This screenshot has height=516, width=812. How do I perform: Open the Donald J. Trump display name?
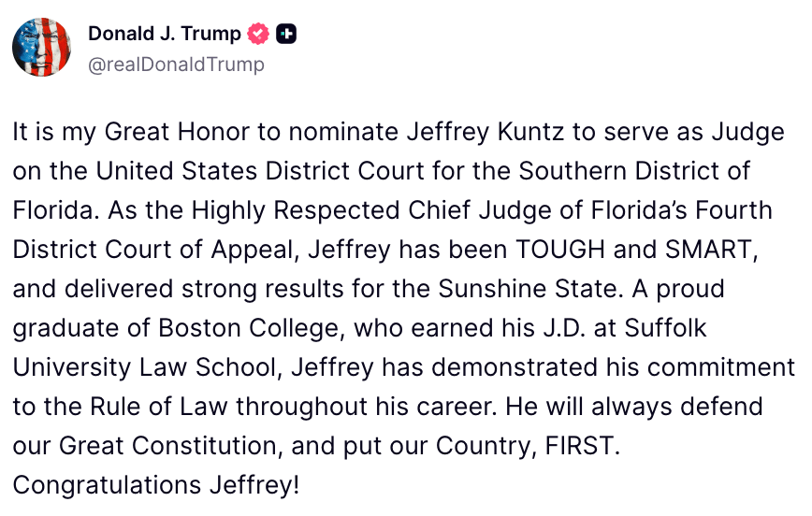164,34
